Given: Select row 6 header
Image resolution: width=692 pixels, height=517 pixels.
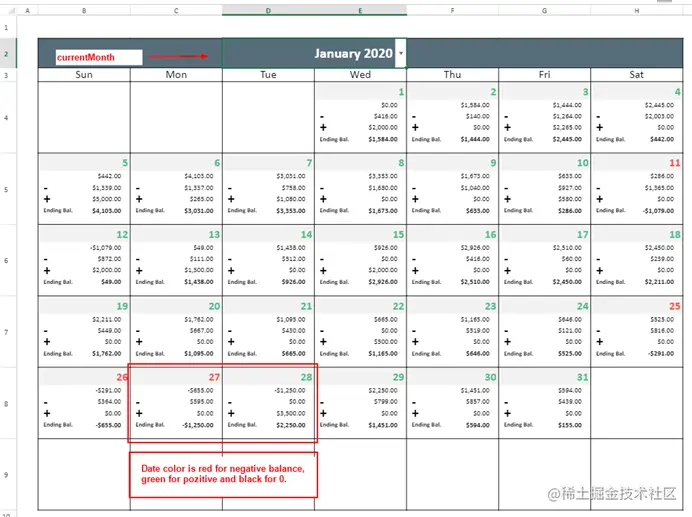Looking at the screenshot, I should [x=6, y=260].
